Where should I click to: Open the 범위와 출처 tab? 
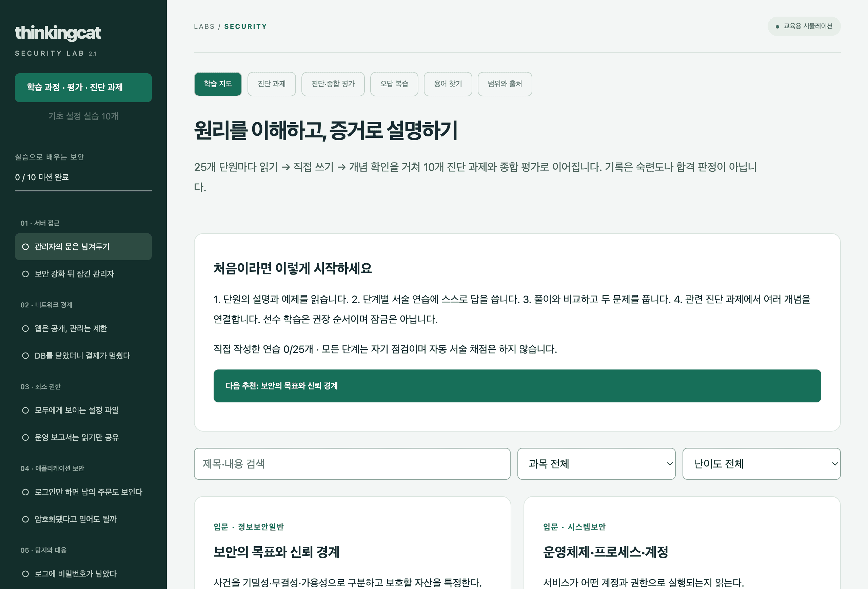pos(505,84)
